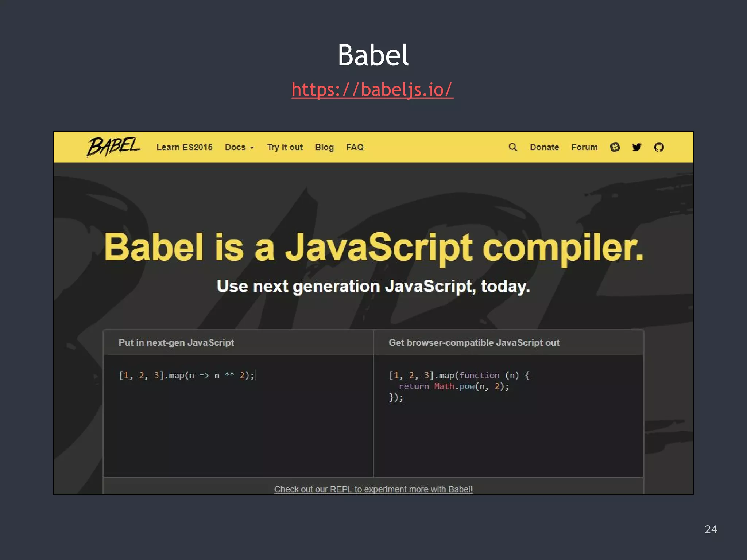
Task: Click the Donate nav link
Action: click(x=544, y=147)
